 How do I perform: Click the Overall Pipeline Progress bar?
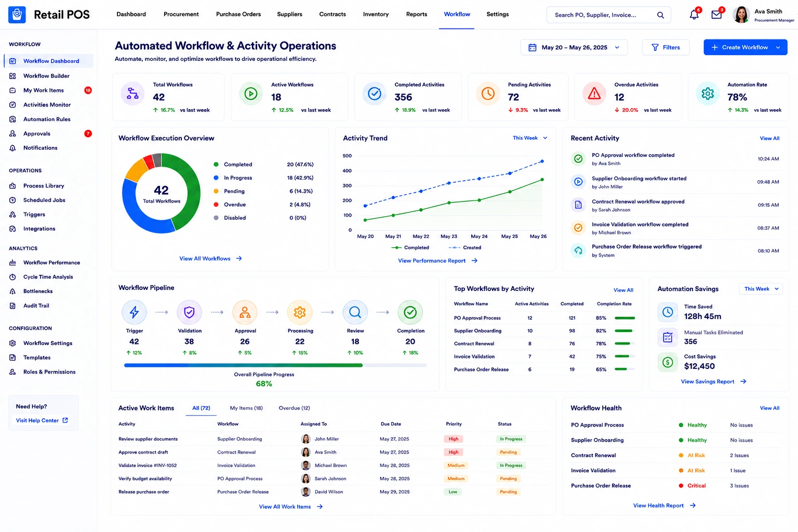coord(275,365)
